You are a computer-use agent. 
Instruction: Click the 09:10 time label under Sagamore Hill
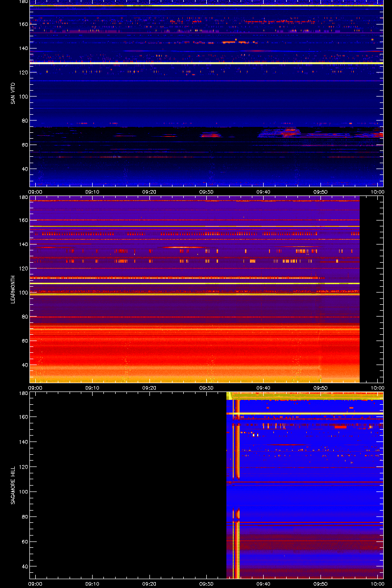[92, 584]
